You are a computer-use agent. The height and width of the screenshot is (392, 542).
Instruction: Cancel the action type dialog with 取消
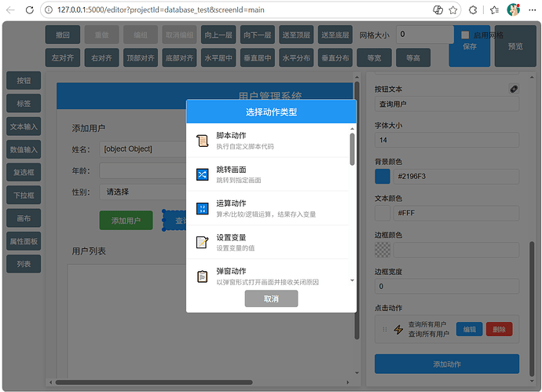pyautogui.click(x=271, y=299)
